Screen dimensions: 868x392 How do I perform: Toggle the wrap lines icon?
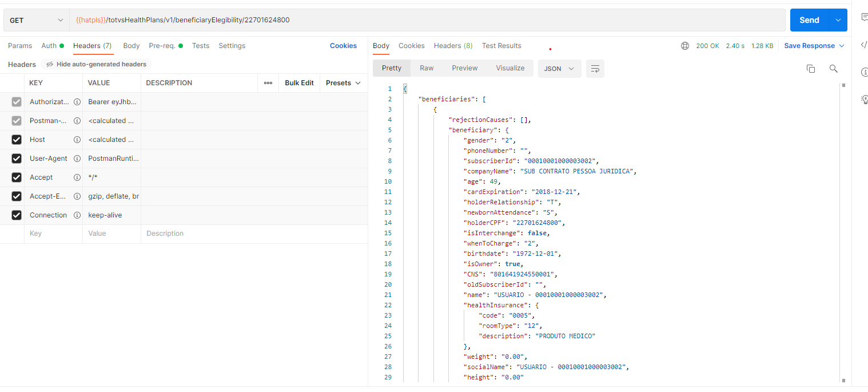[595, 69]
